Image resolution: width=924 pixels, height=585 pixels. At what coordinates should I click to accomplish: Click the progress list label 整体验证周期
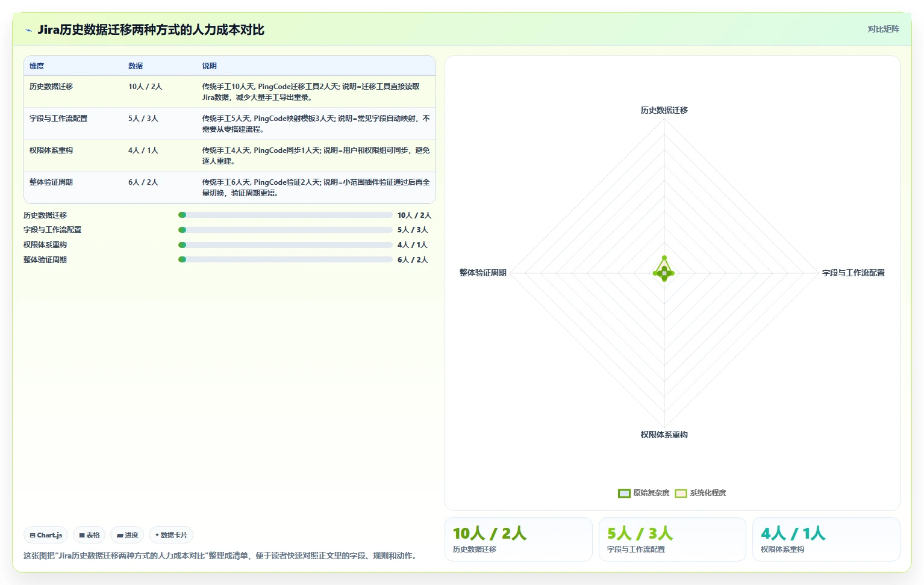45,260
